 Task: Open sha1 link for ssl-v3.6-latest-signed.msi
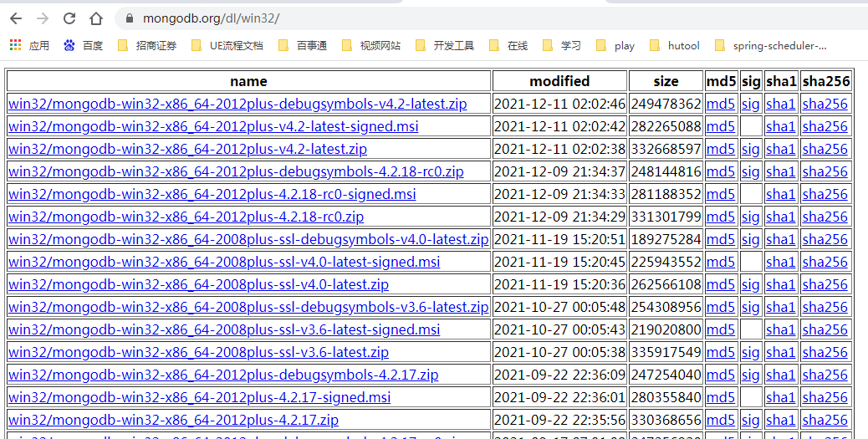780,329
